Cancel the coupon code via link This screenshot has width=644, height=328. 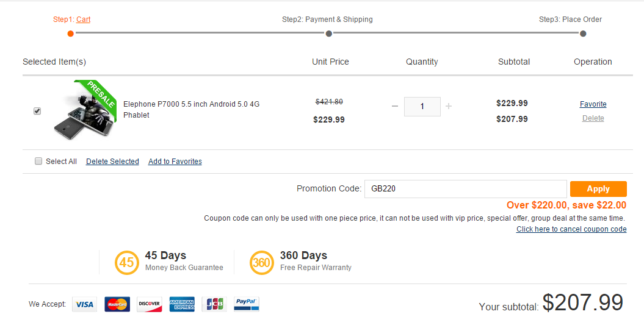click(x=571, y=229)
